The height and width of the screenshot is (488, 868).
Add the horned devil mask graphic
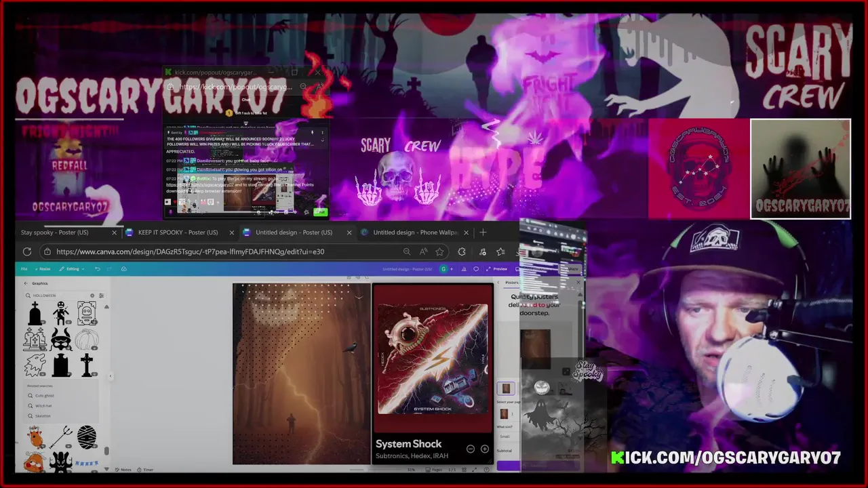click(61, 340)
